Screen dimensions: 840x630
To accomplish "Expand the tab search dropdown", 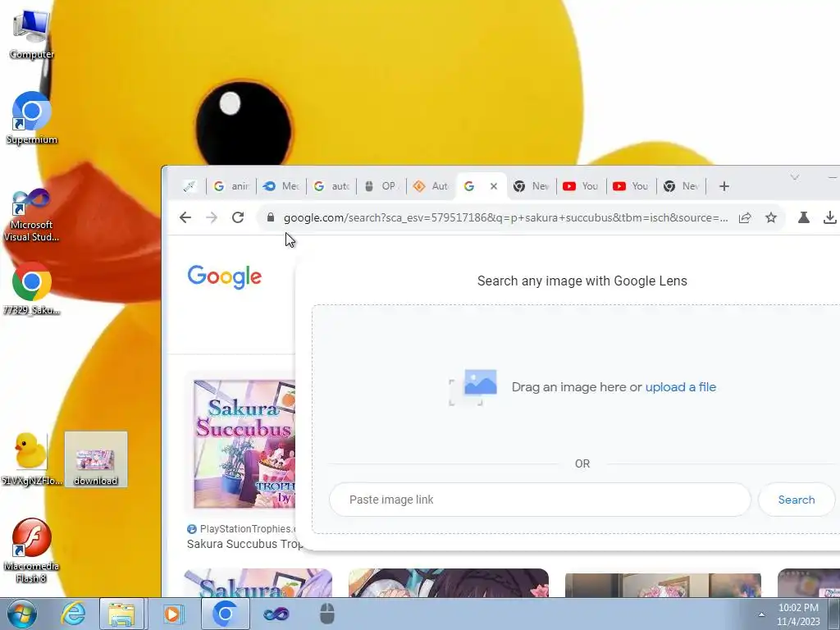I will [795, 177].
